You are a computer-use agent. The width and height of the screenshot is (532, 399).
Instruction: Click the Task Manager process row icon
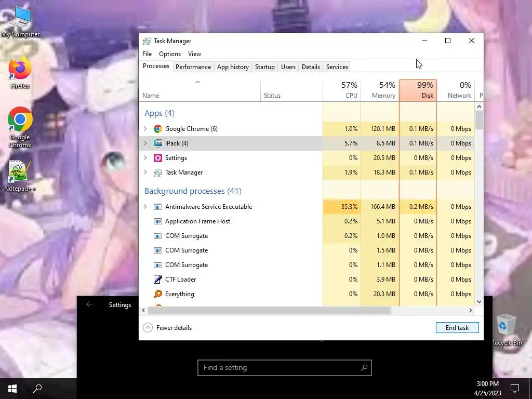pos(158,172)
